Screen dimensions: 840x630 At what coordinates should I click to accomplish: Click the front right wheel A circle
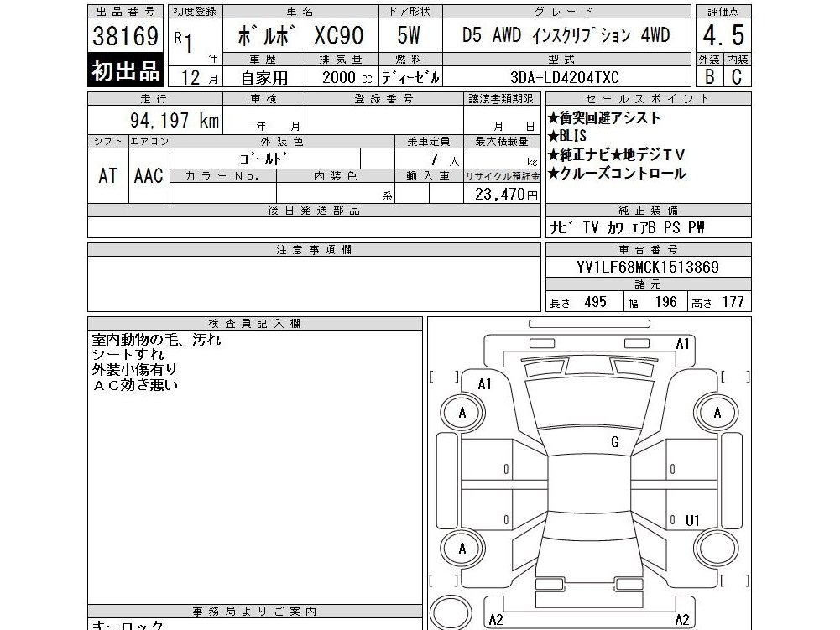click(717, 413)
